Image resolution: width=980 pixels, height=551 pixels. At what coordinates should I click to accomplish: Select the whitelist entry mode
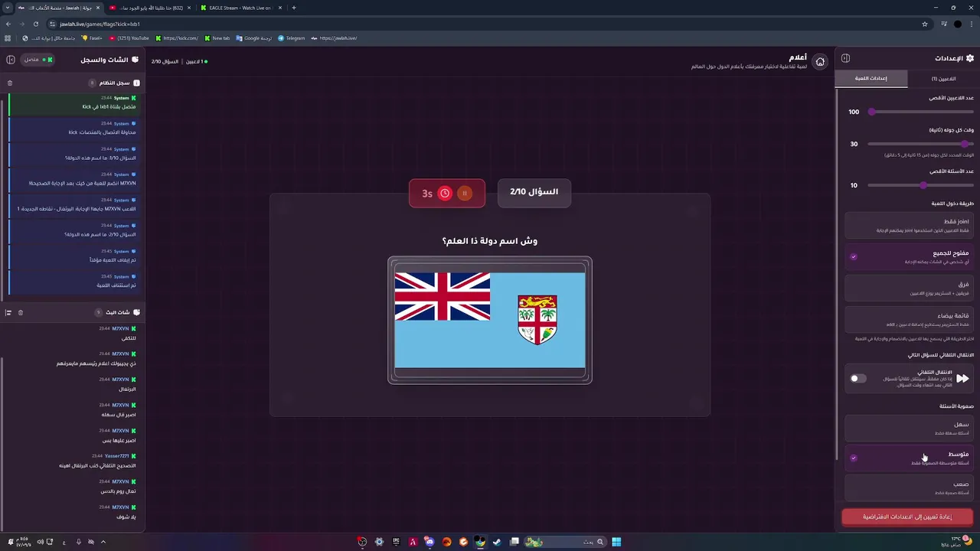pos(910,319)
